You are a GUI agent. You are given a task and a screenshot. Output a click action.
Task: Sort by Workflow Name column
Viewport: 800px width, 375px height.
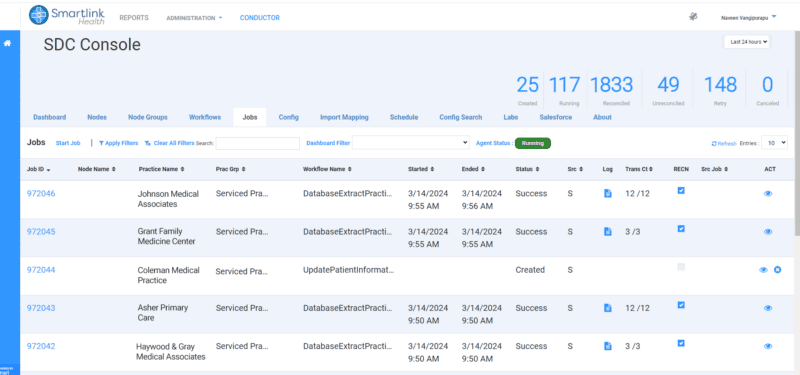[x=327, y=169]
